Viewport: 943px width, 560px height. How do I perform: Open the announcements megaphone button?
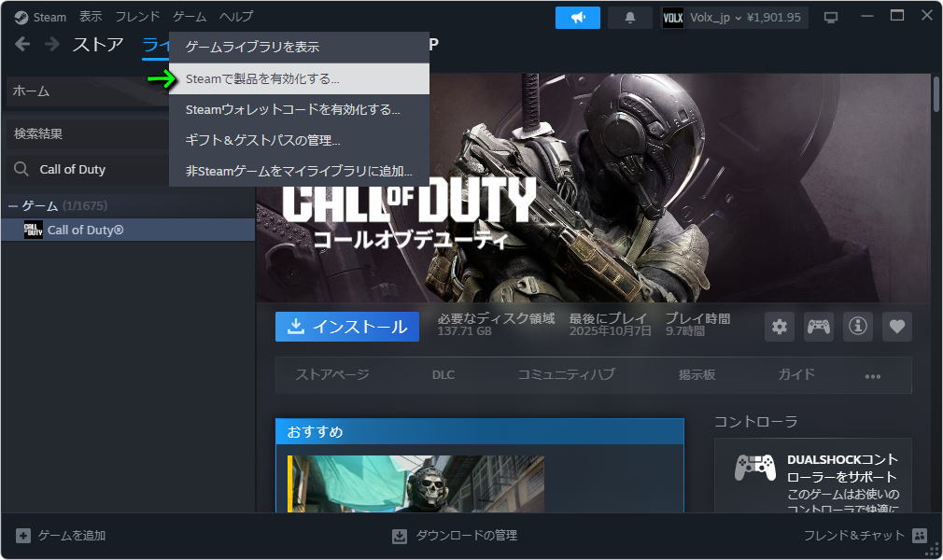(x=577, y=18)
